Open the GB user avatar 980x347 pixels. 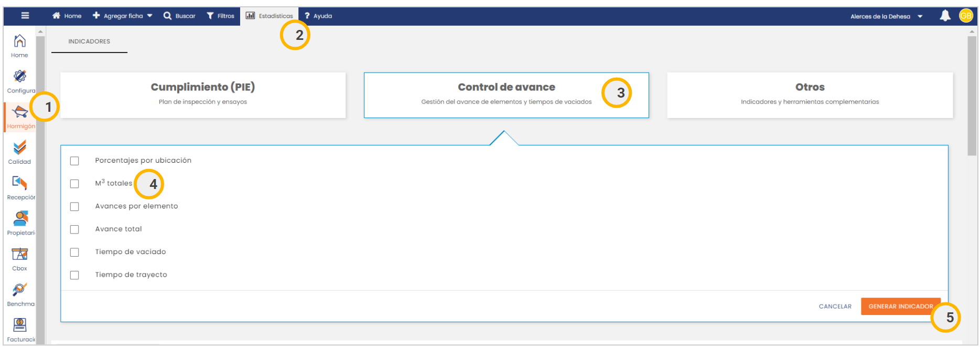pos(966,16)
